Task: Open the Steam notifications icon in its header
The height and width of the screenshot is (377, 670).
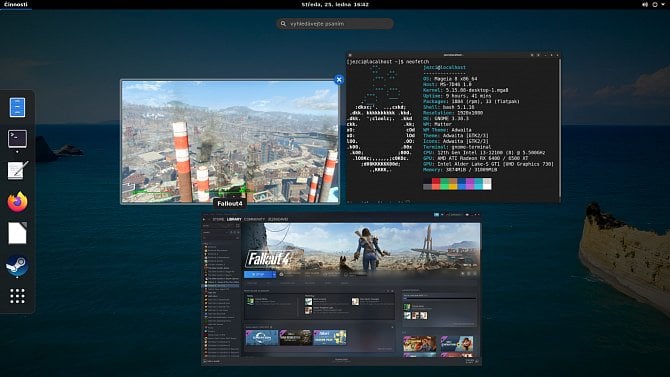Action: 436,215
